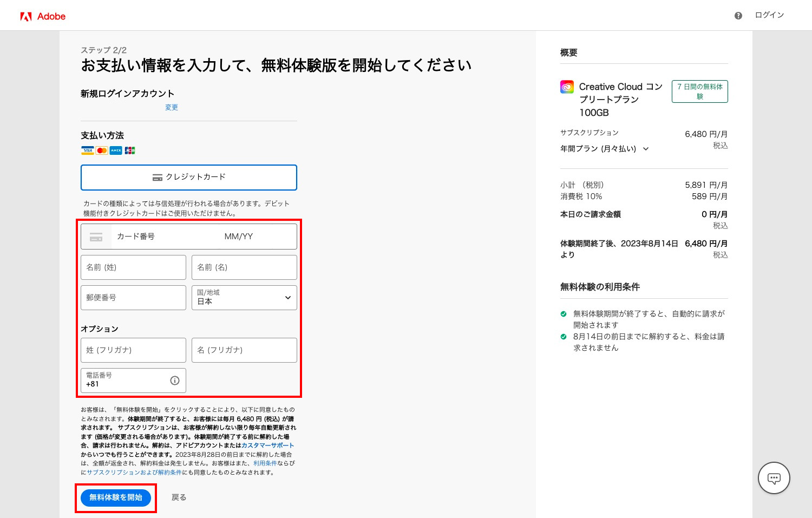Click the 無料体験の利用条件 heading
The height and width of the screenshot is (518, 812).
pos(600,287)
